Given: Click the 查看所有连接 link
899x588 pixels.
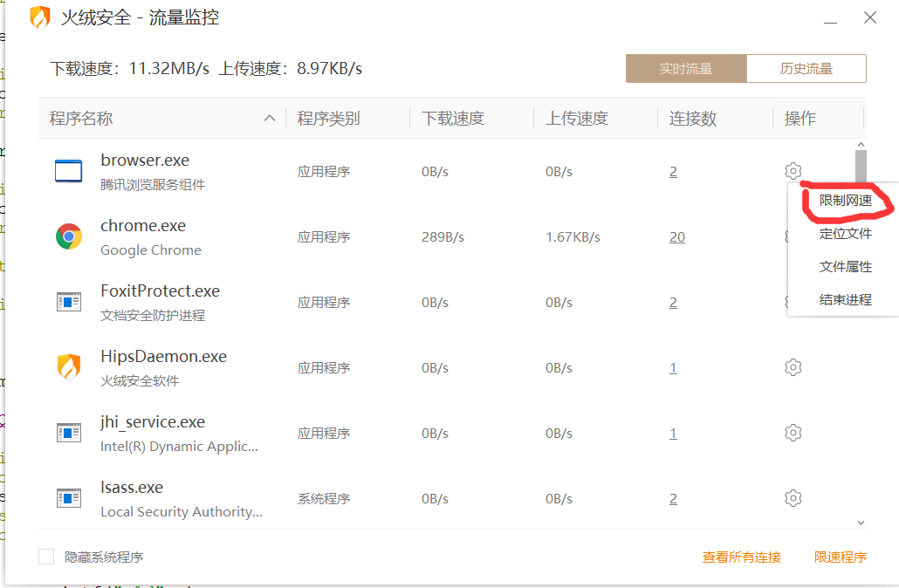Looking at the screenshot, I should click(741, 557).
